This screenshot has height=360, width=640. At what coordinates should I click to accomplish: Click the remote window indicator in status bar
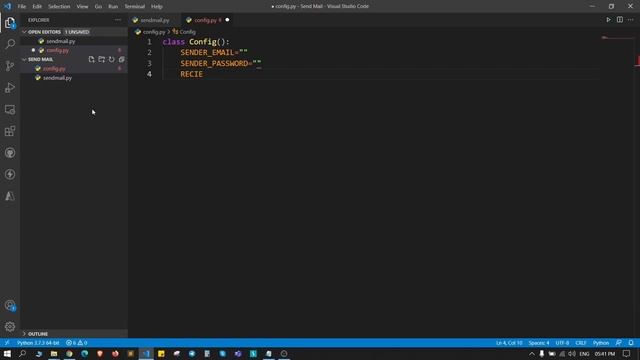(x=7, y=343)
